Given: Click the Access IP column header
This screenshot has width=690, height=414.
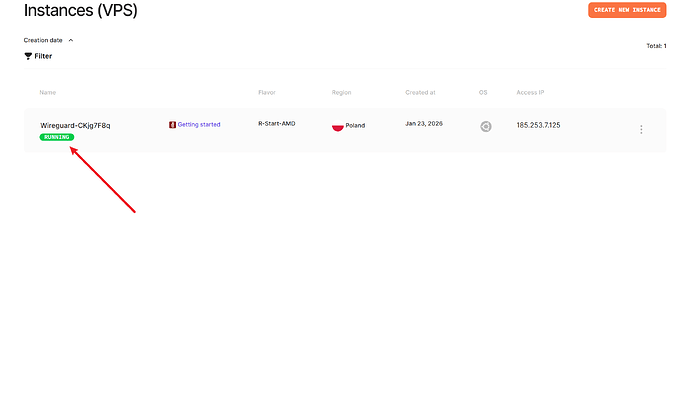Looking at the screenshot, I should (531, 92).
